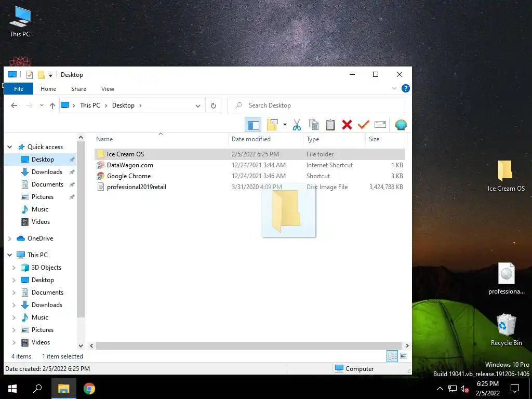Screen dimensions: 532x399
Task: Toggle the navigation pane toolbar button
Action: 253,125
